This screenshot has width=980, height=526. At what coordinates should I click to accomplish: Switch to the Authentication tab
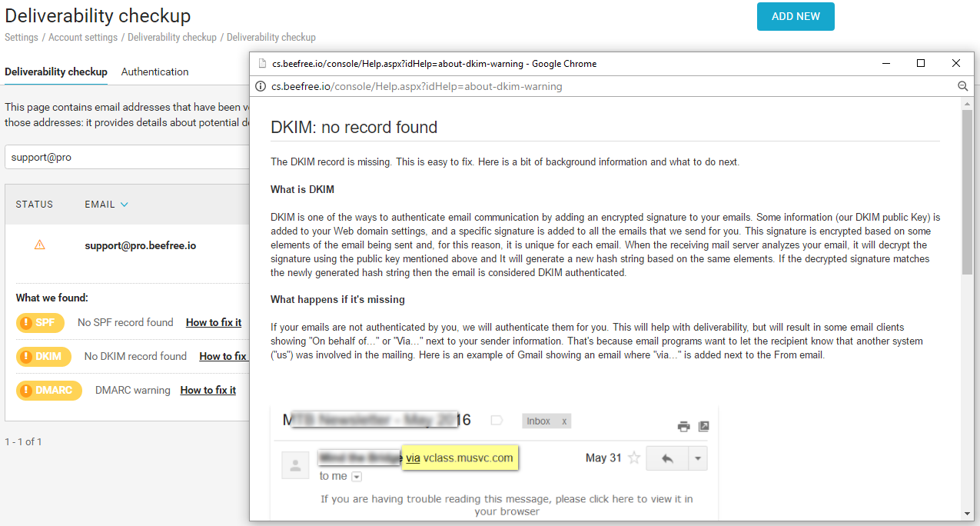click(154, 72)
